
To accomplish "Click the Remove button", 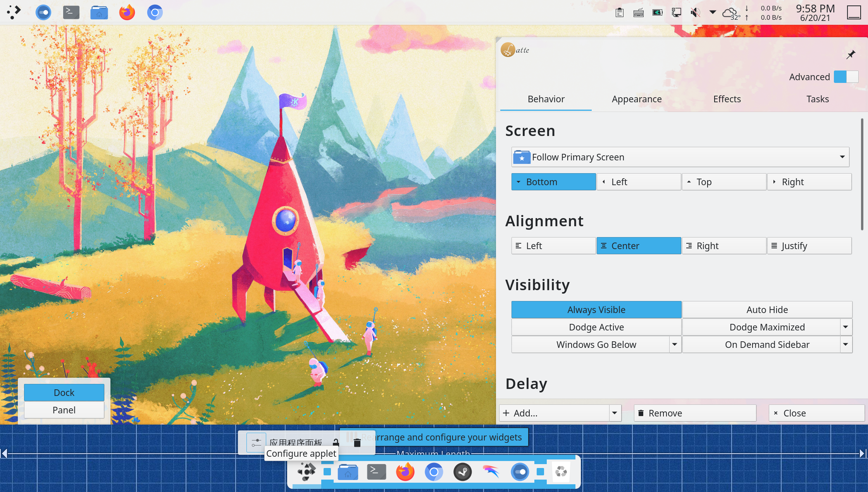I will pos(695,413).
